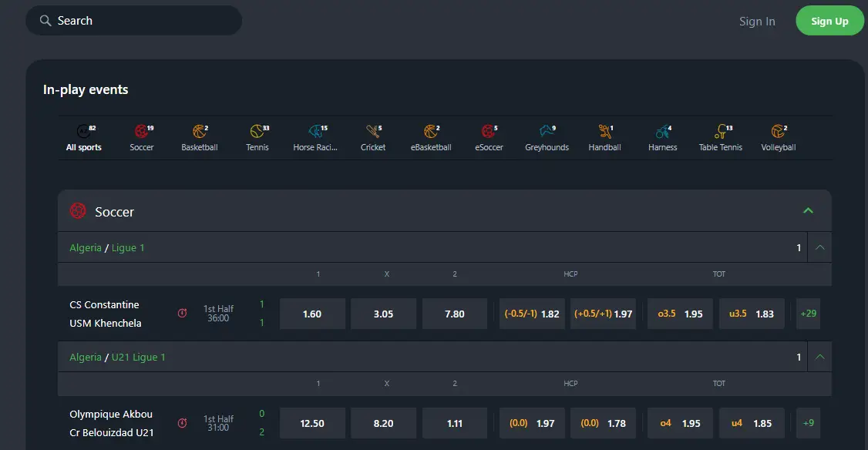The width and height of the screenshot is (868, 450).
Task: Select the Cricket sport icon
Action: click(372, 132)
